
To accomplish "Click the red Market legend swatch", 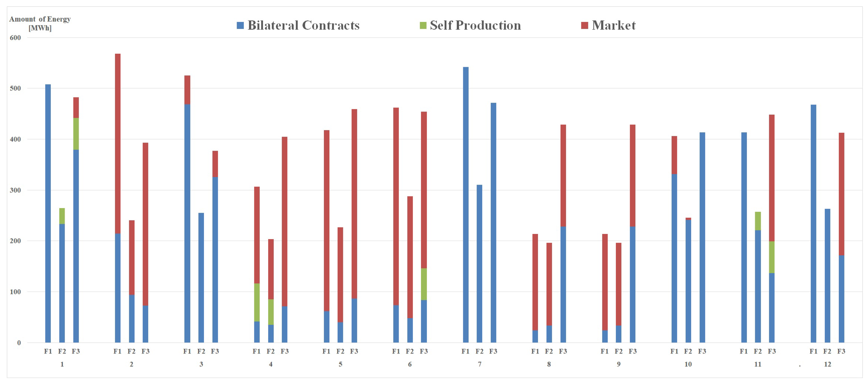I will [x=585, y=26].
